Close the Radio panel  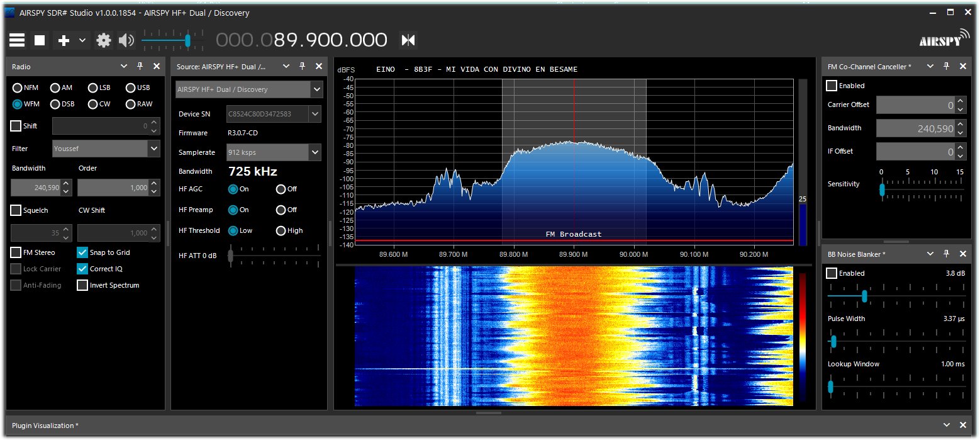pos(157,66)
